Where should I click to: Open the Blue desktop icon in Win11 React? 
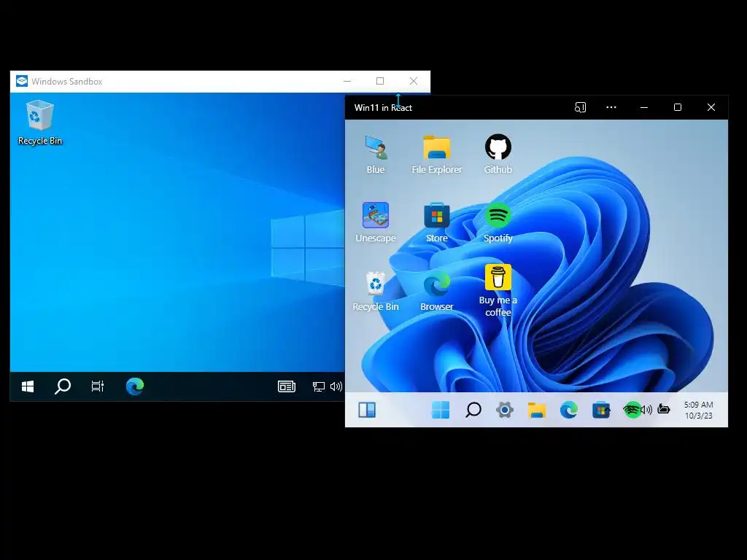click(376, 155)
